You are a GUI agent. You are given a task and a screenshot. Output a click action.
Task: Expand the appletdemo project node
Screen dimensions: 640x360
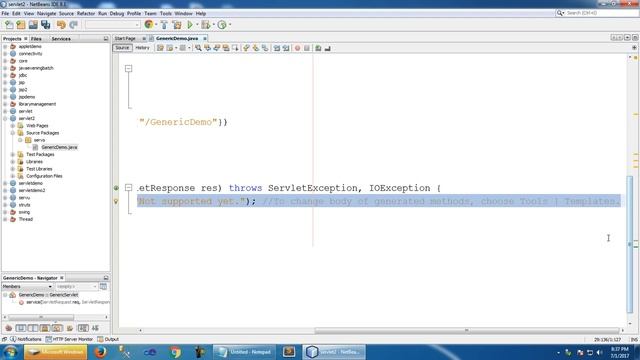point(5,47)
